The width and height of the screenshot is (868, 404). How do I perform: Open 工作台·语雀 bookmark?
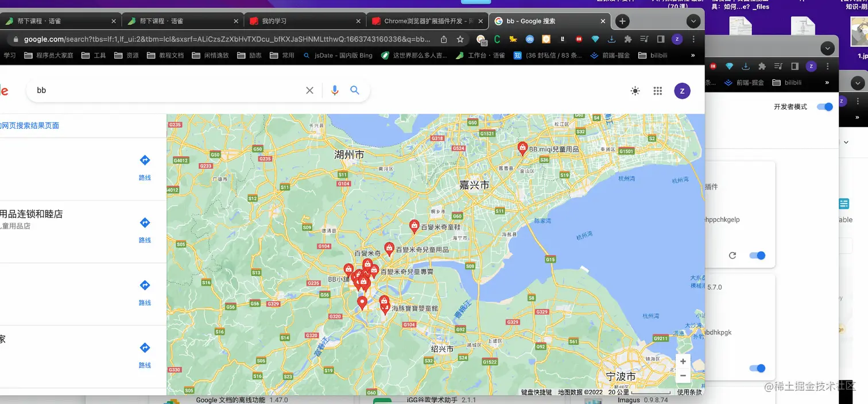(x=480, y=55)
